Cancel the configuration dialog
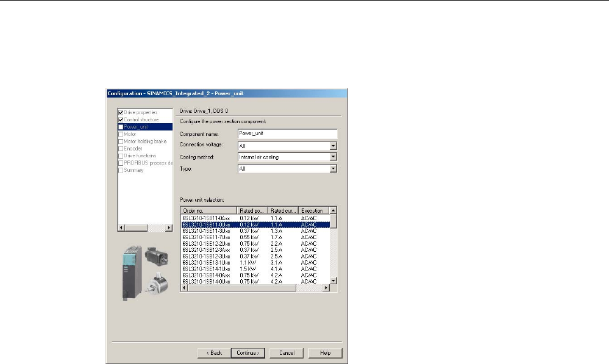 [287, 353]
